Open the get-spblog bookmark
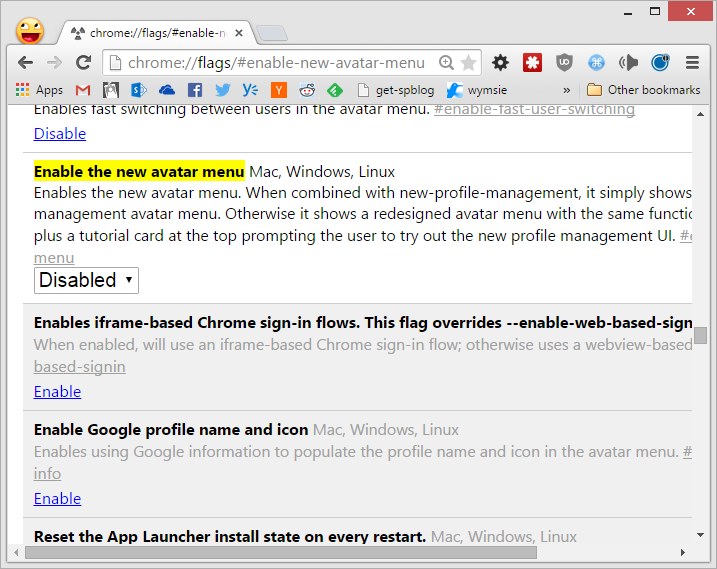Viewport: 717px width, 569px height. (x=396, y=90)
